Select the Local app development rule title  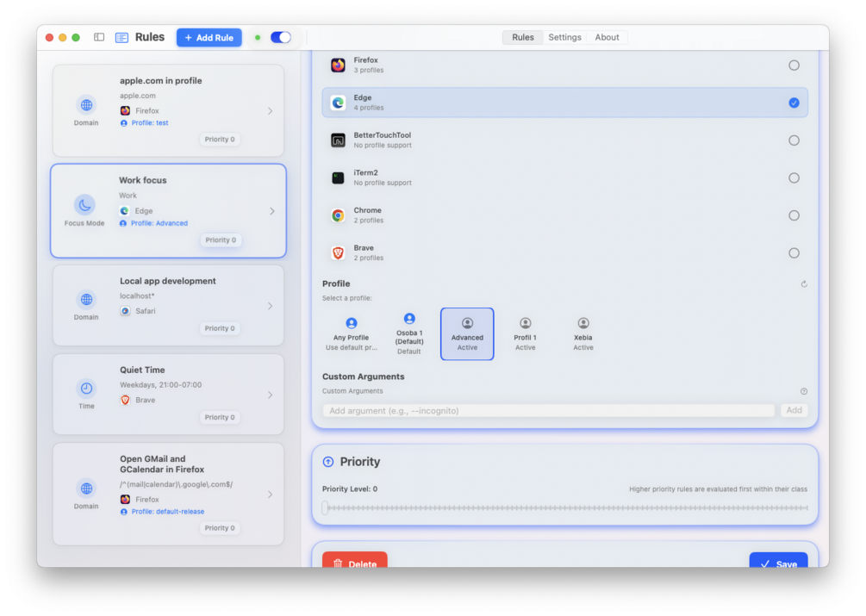pos(168,281)
